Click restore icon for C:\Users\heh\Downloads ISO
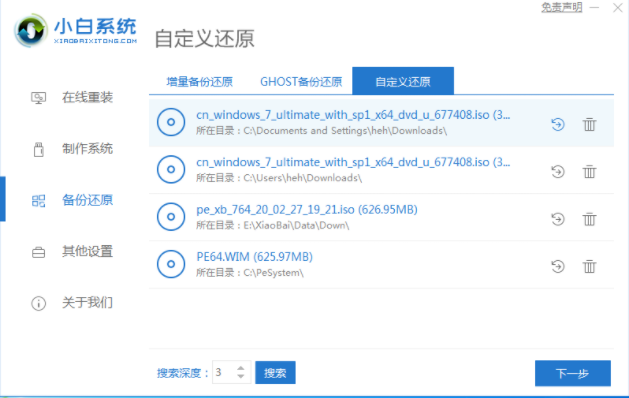The image size is (629, 398). click(x=558, y=172)
